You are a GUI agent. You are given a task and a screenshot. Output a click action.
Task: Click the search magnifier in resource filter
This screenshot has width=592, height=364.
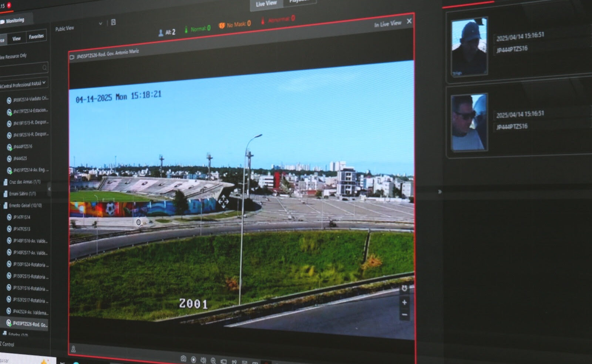click(x=44, y=67)
